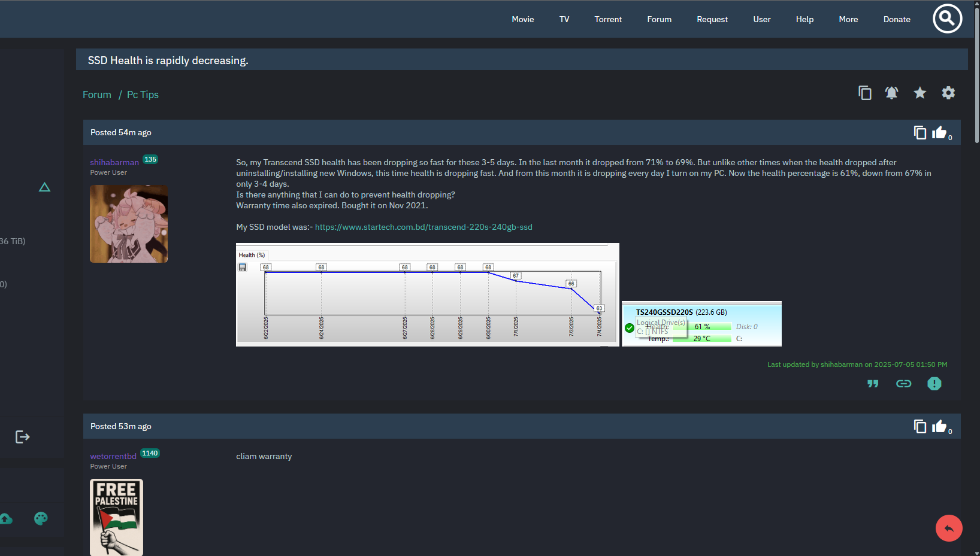
Task: Click "Power User" label under wetorrentbd
Action: point(108,466)
